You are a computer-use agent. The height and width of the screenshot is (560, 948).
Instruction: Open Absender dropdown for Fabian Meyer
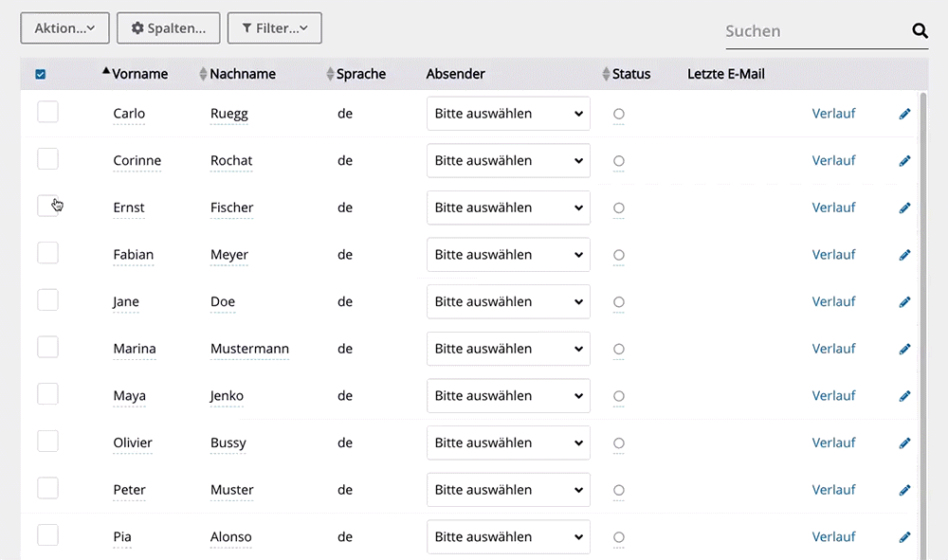click(508, 255)
